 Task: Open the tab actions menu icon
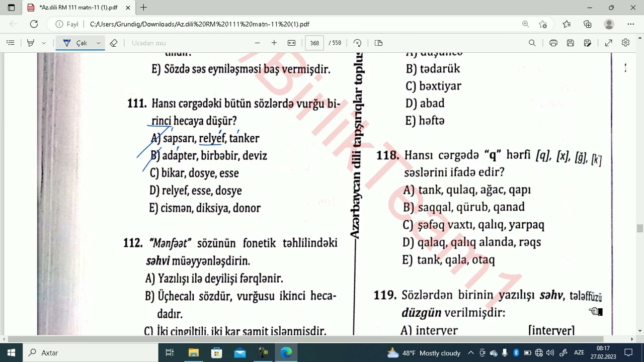pyautogui.click(x=12, y=8)
